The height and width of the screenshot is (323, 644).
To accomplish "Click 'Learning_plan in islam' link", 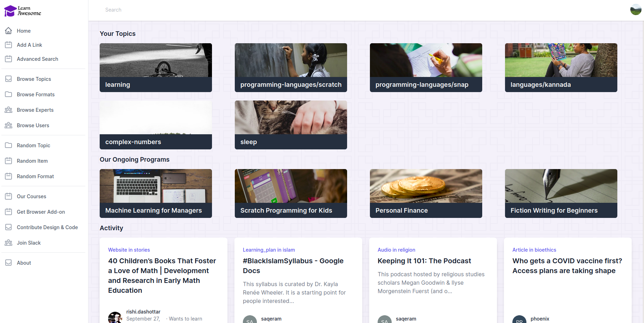I will tap(269, 250).
